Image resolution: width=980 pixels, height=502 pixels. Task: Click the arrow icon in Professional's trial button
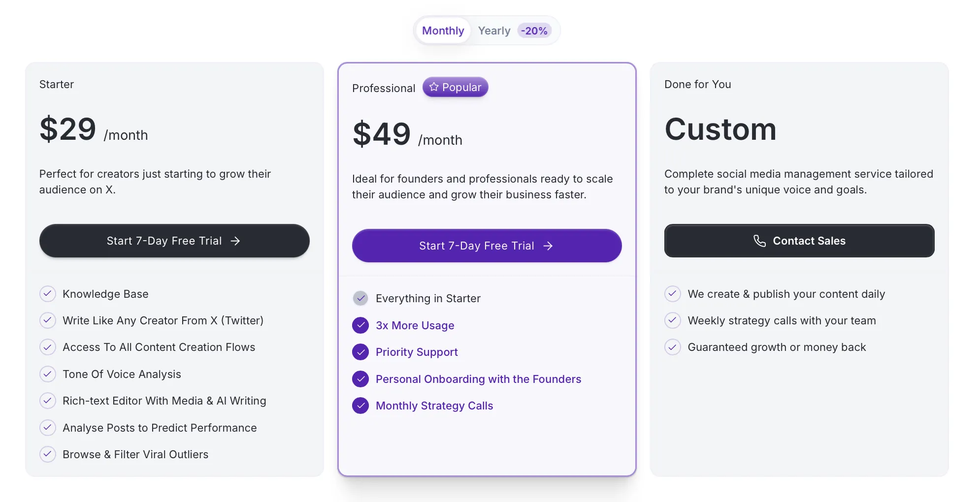click(548, 246)
